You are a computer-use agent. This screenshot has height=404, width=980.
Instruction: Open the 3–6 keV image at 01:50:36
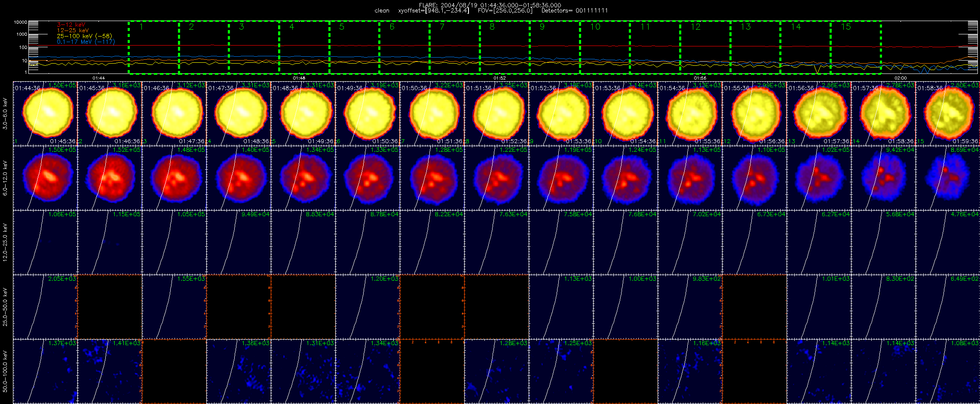point(432,113)
